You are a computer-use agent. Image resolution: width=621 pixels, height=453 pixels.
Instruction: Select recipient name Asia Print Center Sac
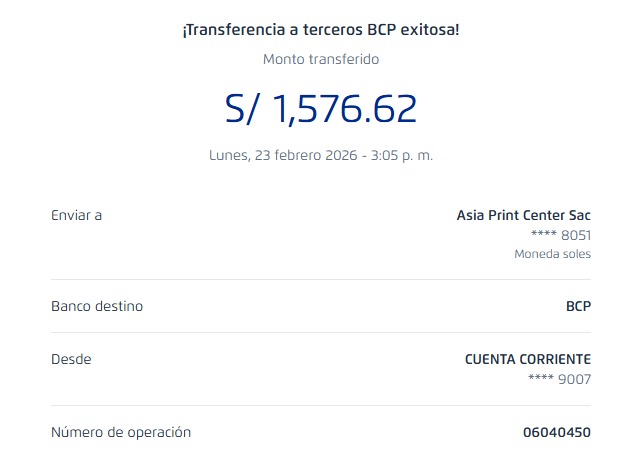[523, 215]
